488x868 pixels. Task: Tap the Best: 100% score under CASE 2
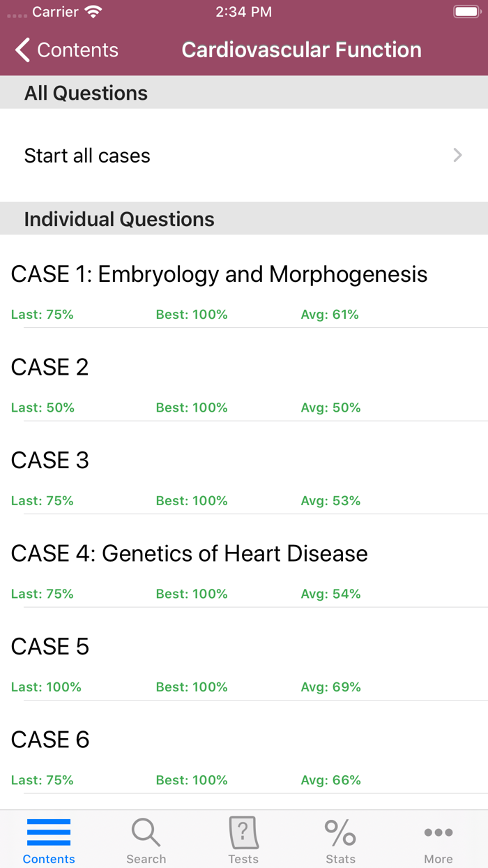click(192, 407)
